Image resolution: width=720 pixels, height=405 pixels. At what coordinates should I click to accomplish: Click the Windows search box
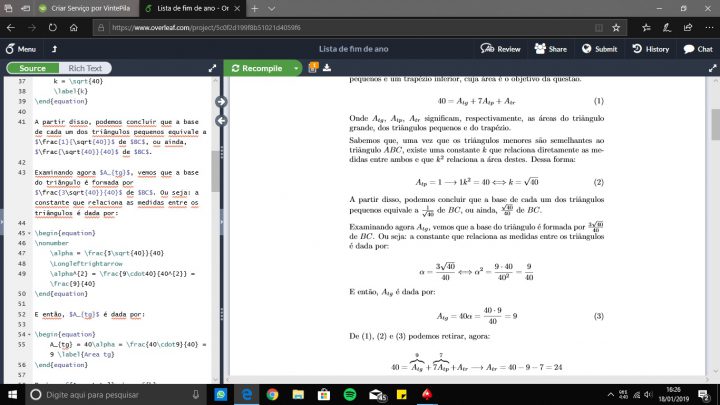115,394
